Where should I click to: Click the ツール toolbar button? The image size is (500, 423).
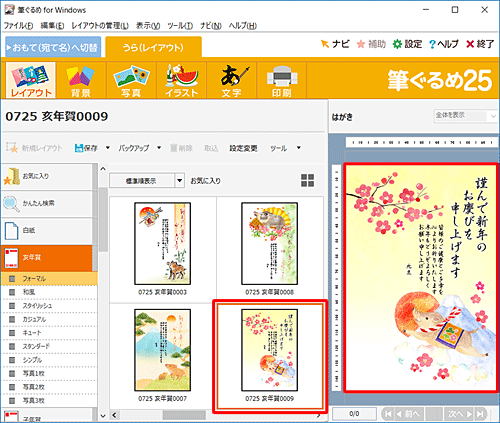(x=279, y=148)
